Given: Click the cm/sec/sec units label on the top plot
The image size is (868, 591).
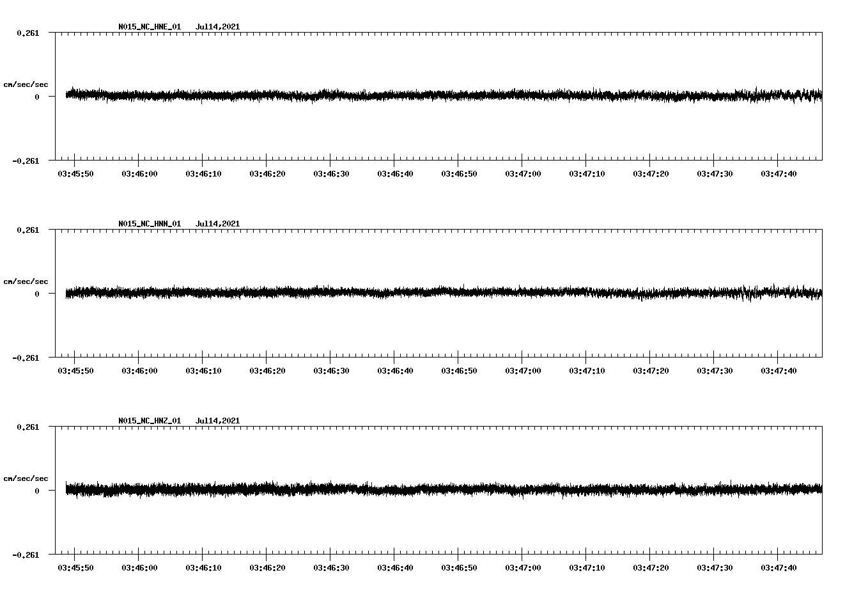Looking at the screenshot, I should click(x=26, y=84).
